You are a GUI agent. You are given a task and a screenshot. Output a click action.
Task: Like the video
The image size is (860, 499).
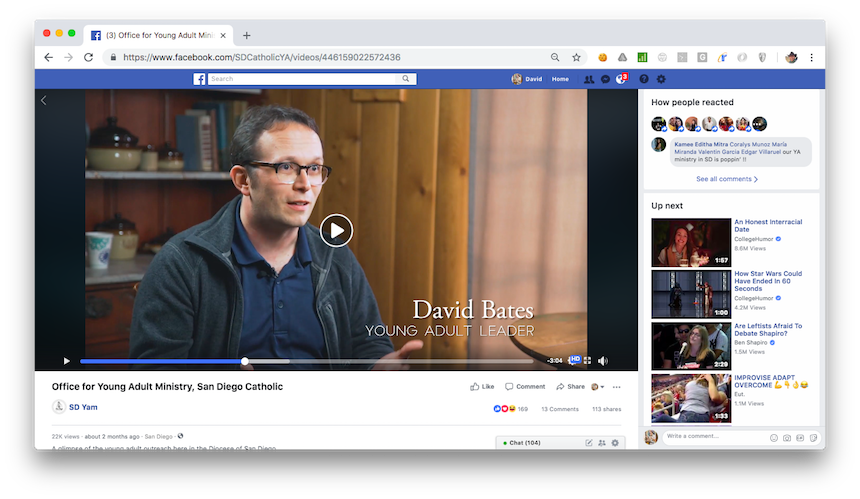click(x=482, y=387)
